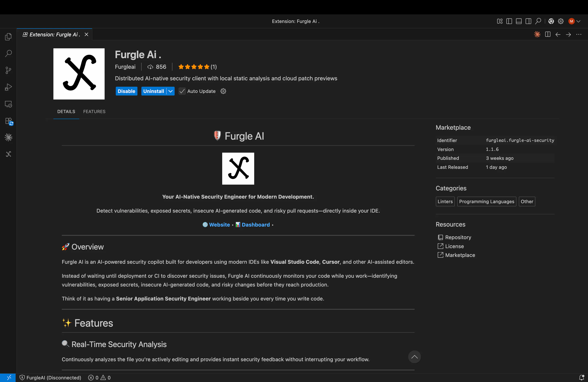Open the Manage gear in title bar
The height and width of the screenshot is (382, 588).
point(561,21)
